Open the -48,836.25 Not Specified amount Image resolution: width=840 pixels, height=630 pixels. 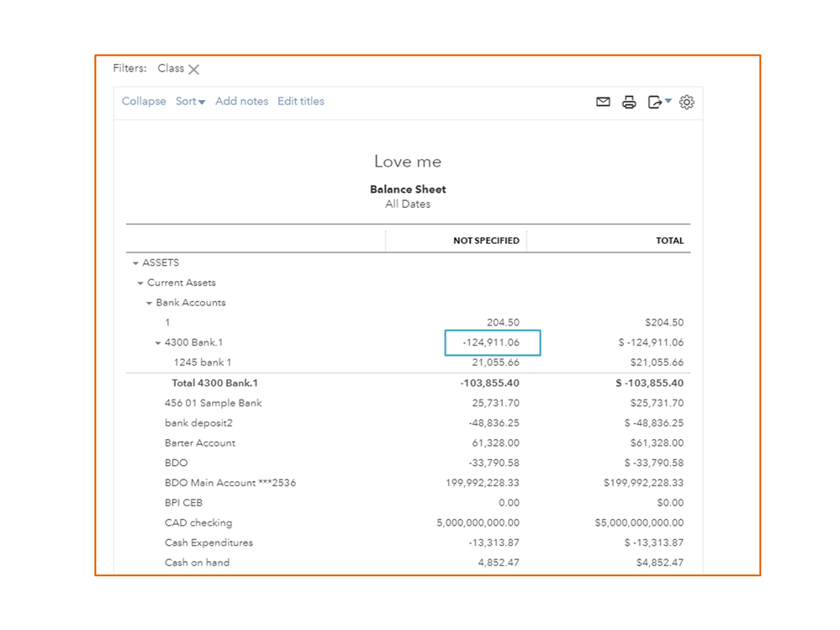(x=494, y=423)
